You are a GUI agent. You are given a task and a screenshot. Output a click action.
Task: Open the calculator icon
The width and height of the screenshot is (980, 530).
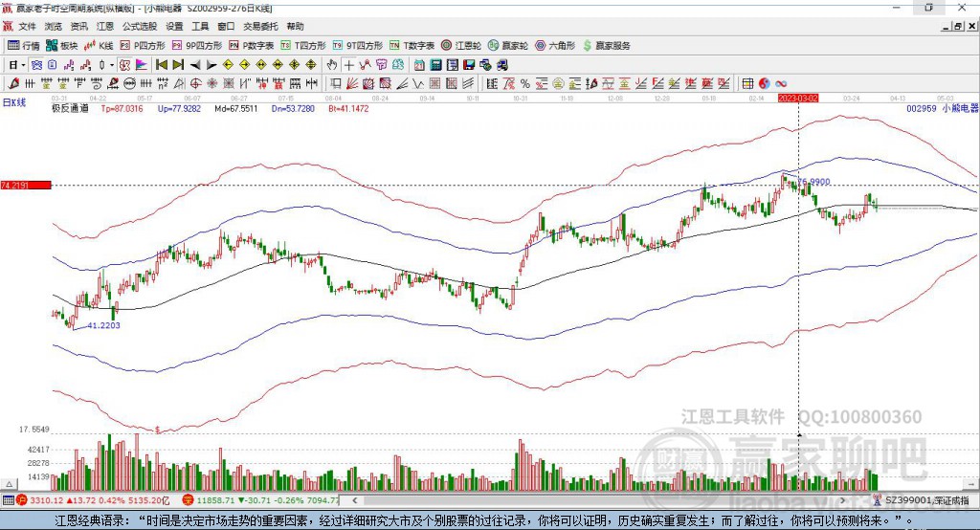(435, 64)
